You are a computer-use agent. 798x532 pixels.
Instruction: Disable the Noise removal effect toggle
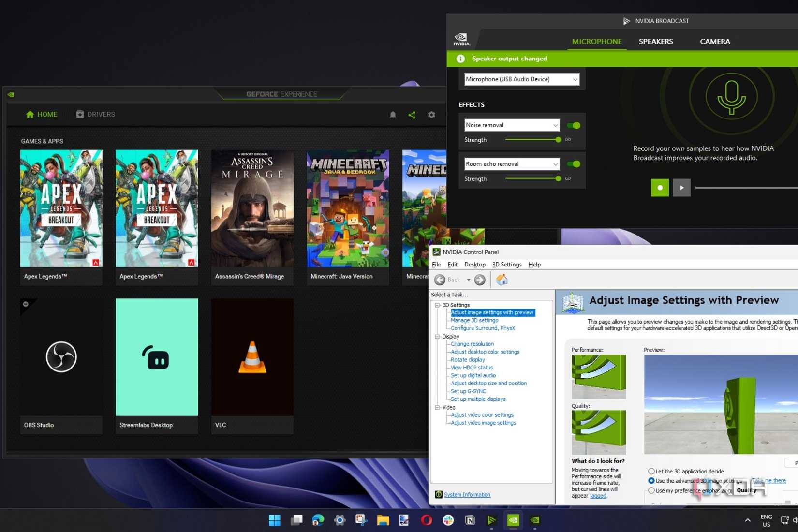[x=574, y=125]
